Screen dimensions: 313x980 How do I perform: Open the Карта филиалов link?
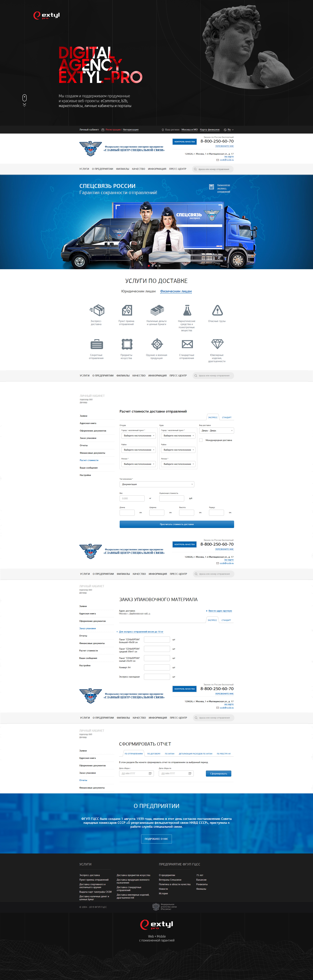tap(210, 130)
